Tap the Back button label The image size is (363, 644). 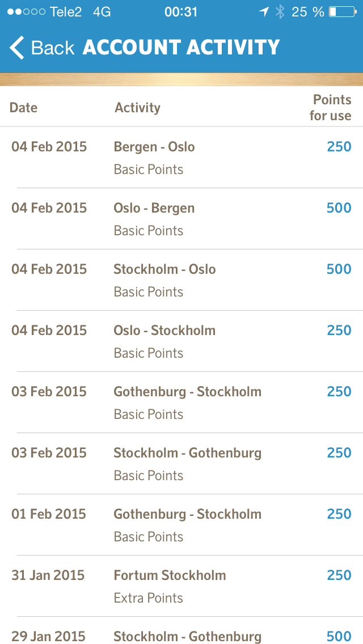[52, 48]
